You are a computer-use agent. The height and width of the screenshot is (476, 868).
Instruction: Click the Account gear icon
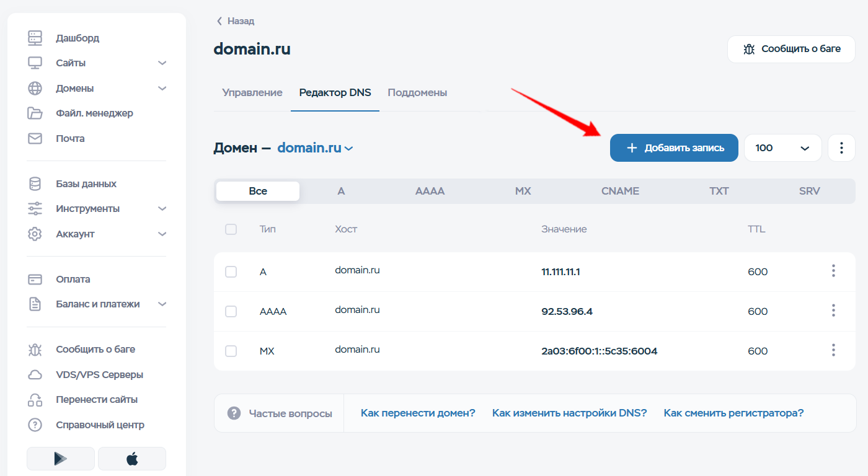[35, 234]
